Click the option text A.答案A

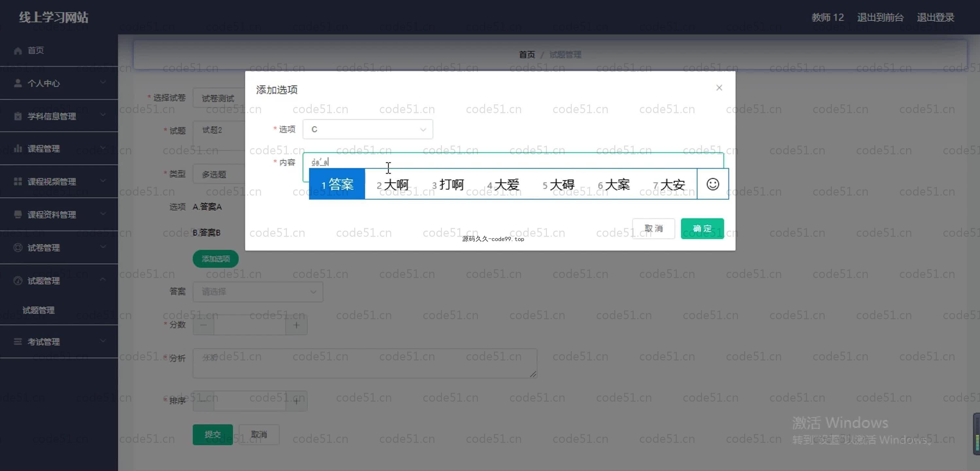tap(207, 207)
